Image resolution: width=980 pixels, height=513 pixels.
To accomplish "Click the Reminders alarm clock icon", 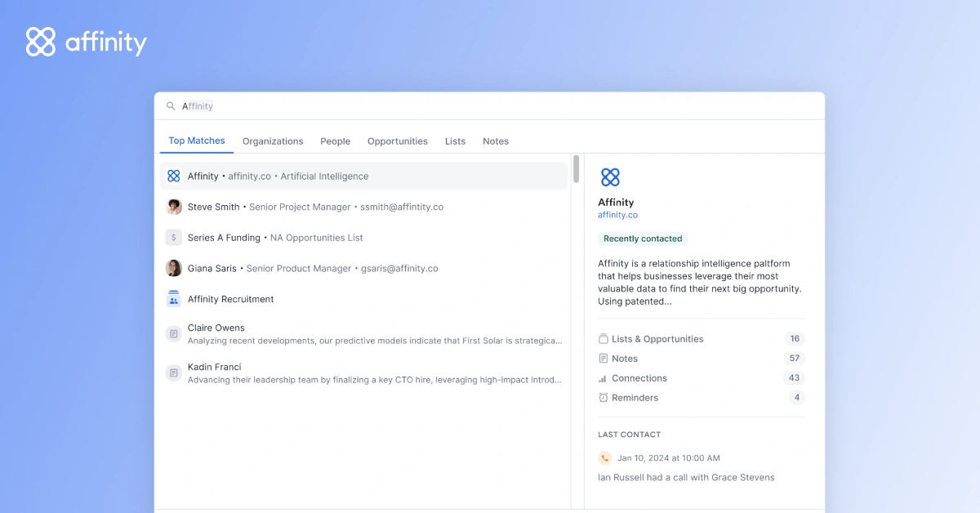I will click(604, 398).
